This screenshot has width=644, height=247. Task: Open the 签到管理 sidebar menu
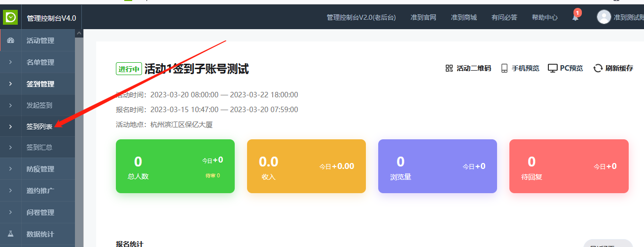[x=40, y=84]
